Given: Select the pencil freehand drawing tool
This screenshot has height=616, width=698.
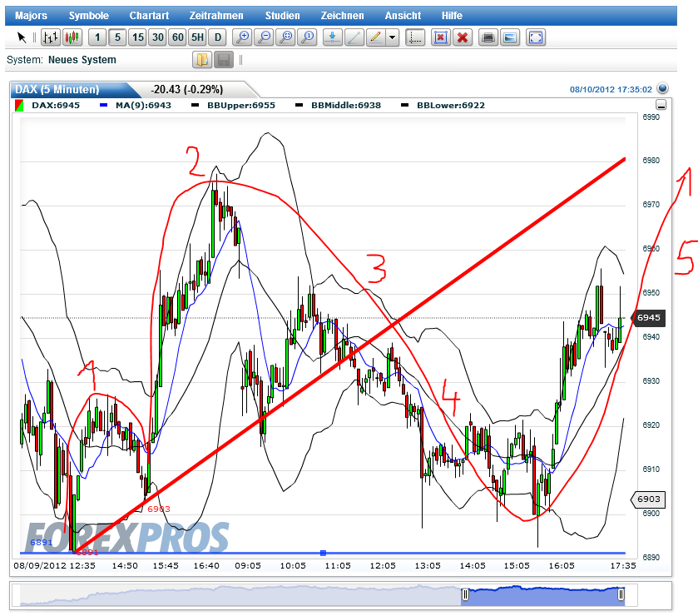Looking at the screenshot, I should coord(376,37).
